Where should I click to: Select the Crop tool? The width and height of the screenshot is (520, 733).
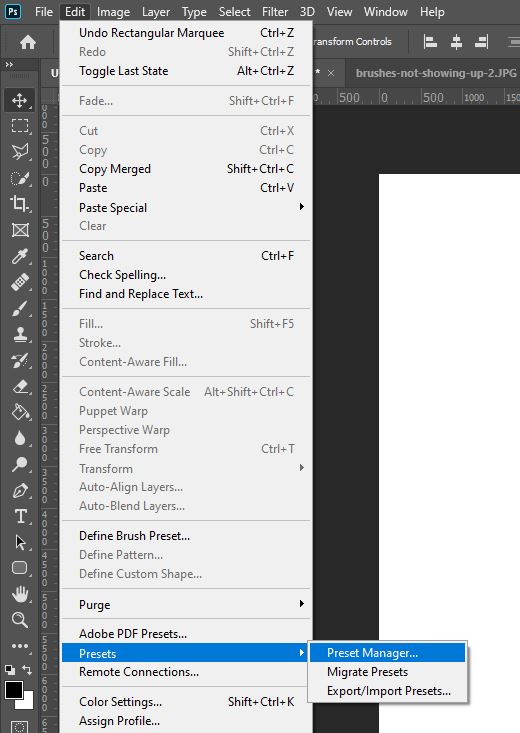click(x=20, y=204)
